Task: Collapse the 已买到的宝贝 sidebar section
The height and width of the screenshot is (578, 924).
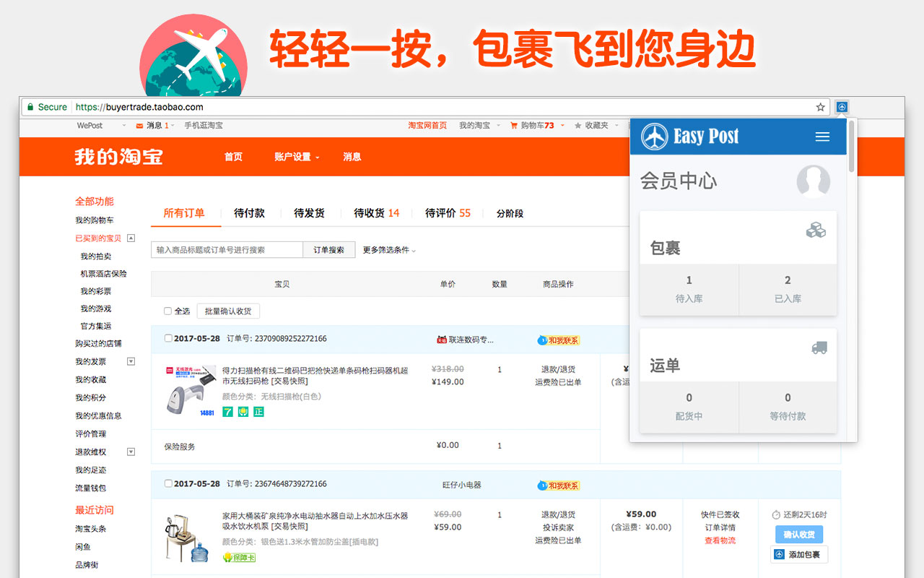Action: click(131, 238)
